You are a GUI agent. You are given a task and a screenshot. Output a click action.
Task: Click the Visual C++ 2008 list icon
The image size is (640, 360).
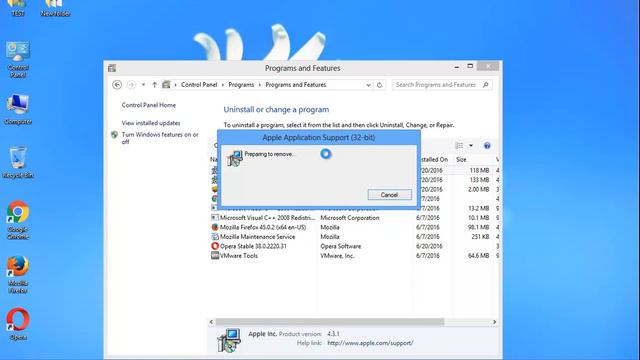tap(215, 218)
